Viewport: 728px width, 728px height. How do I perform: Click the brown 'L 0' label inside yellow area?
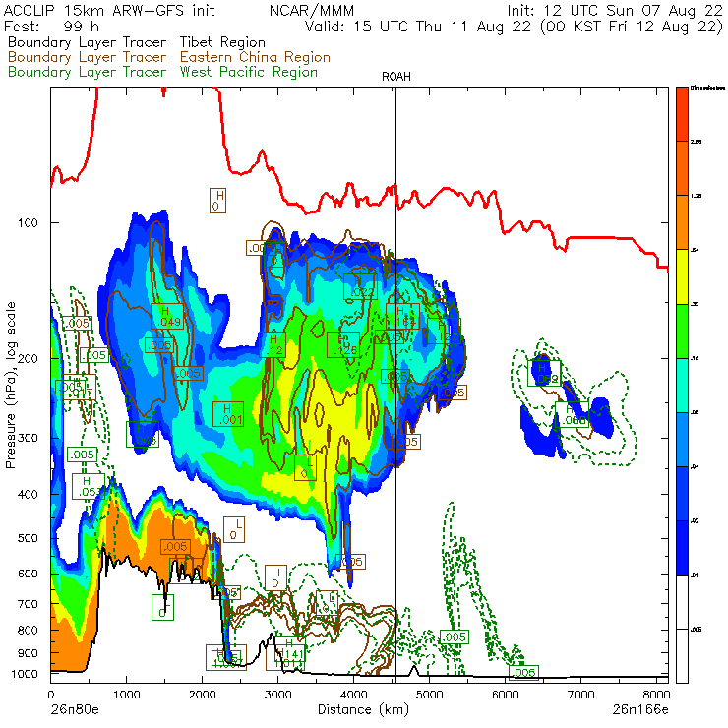tap(306, 468)
